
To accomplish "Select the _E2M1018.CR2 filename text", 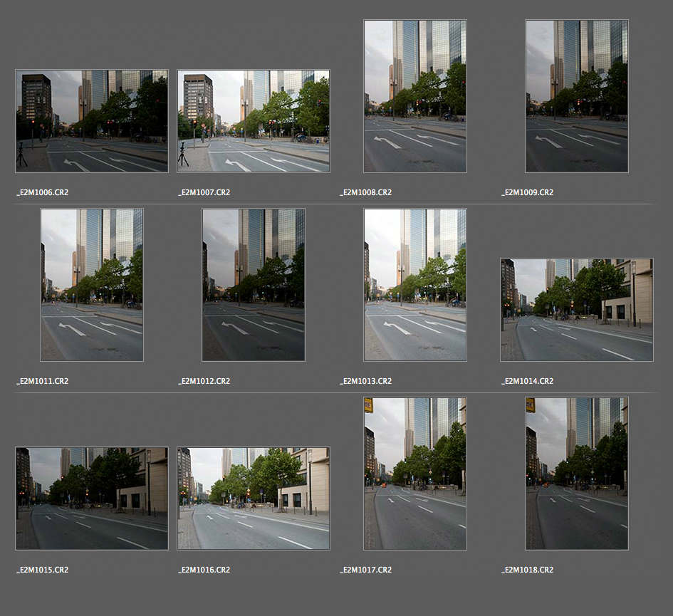I will 528,570.
